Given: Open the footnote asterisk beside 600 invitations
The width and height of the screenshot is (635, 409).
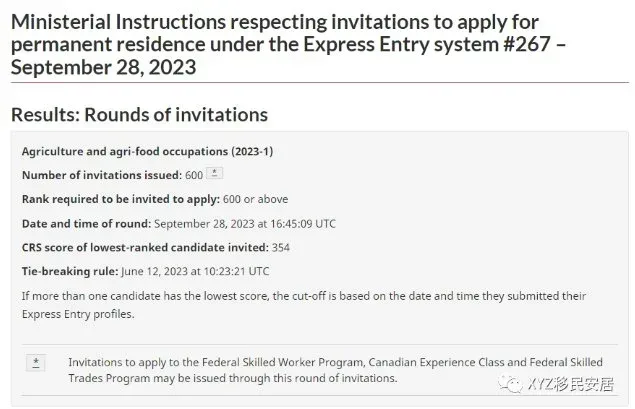Looking at the screenshot, I should click(x=214, y=173).
